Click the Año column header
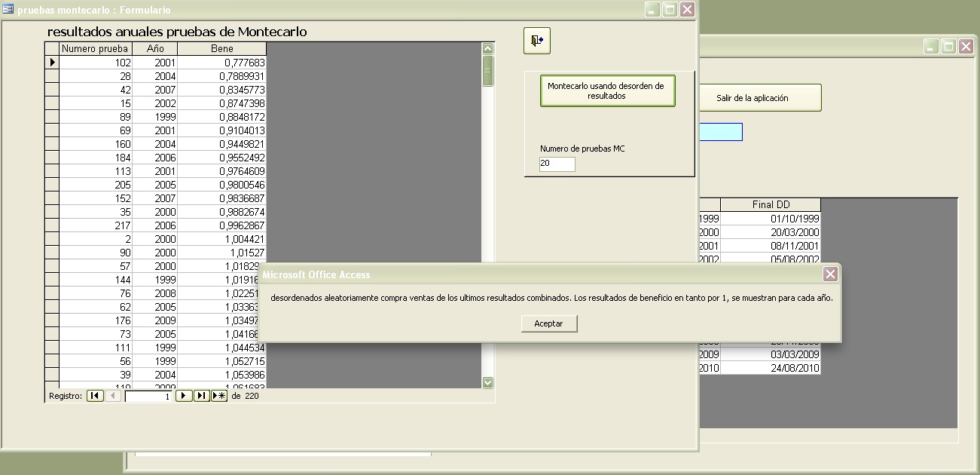 coord(155,49)
